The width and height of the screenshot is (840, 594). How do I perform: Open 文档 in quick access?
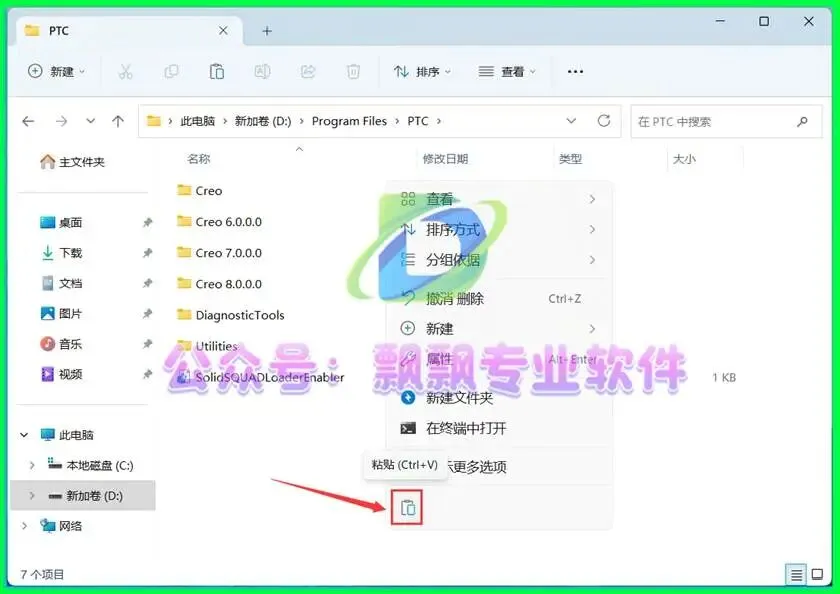click(61, 283)
